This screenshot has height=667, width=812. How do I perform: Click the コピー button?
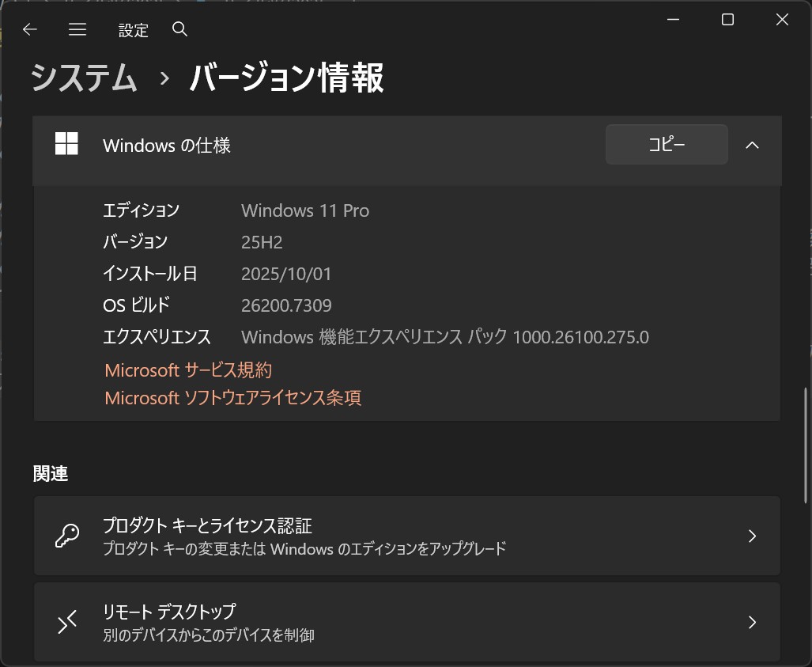(667, 145)
